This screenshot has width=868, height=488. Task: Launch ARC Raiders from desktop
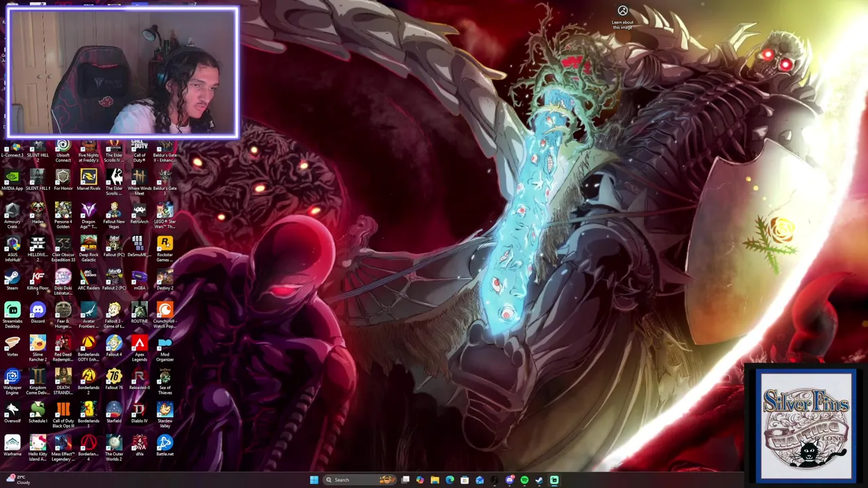click(88, 281)
